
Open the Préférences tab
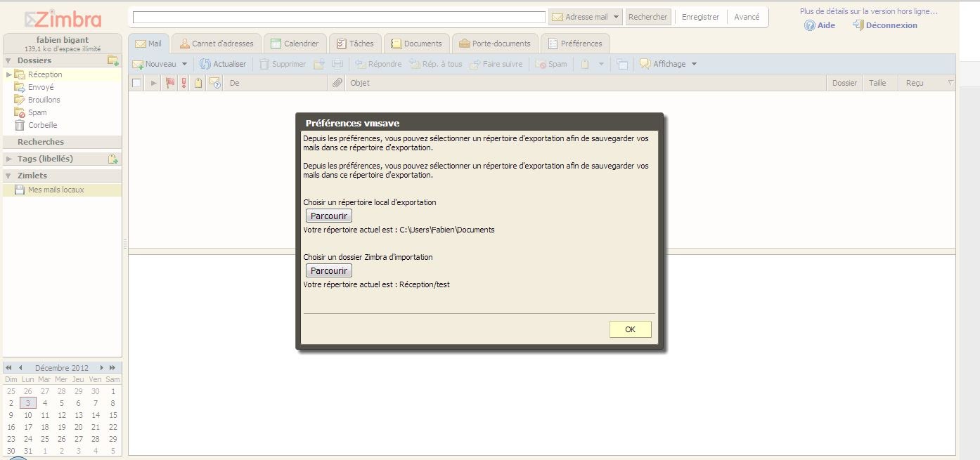coord(575,44)
